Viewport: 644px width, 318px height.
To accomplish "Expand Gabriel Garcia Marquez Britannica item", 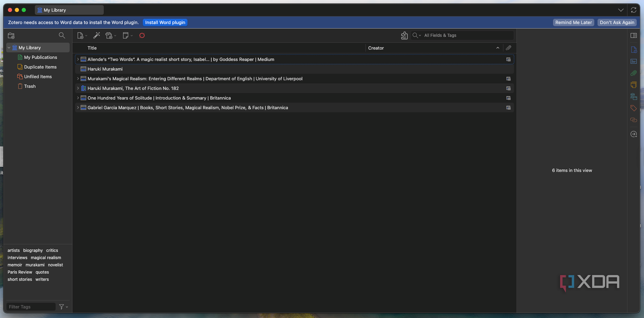I will pyautogui.click(x=78, y=108).
